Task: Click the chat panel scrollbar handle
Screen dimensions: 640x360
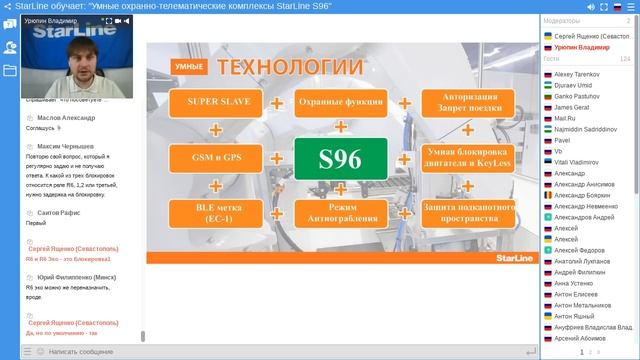Action: point(142,336)
